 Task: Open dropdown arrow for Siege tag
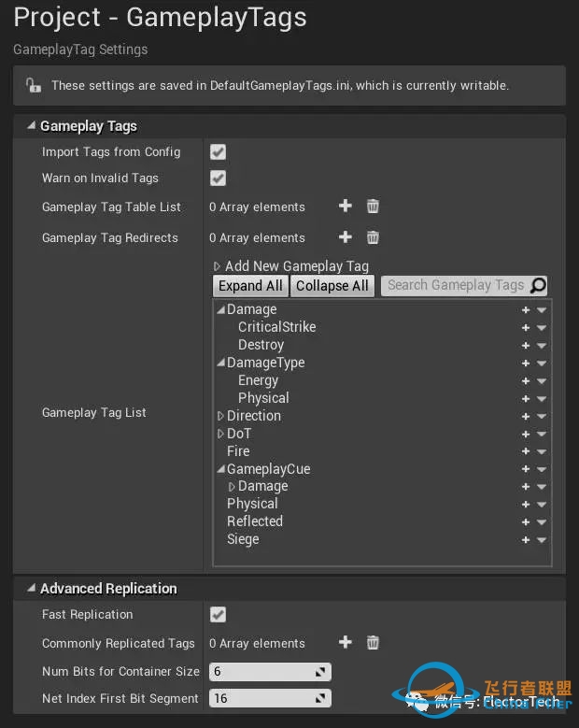click(x=542, y=540)
